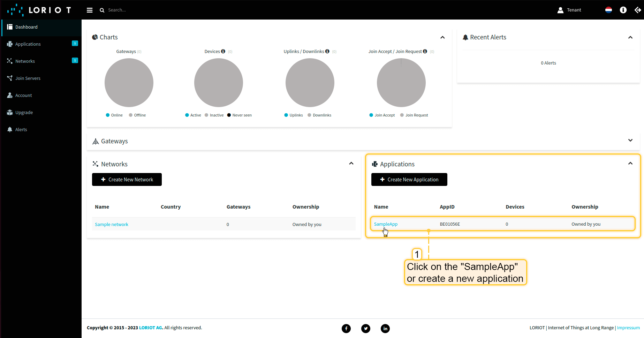This screenshot has width=644, height=338.
Task: Expand the Gateways panel
Action: 630,140
